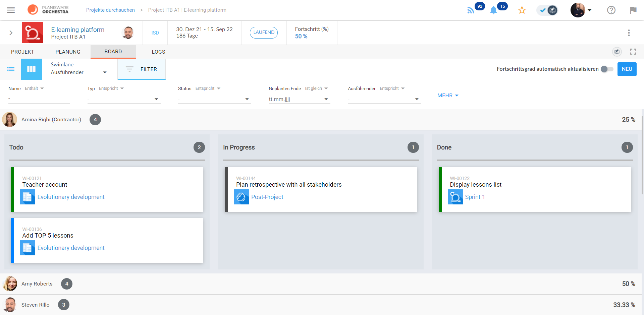The height and width of the screenshot is (315, 644).
Task: Toggle Fortschrittsgrad automatisch aktualisieren switch
Action: [x=607, y=69]
